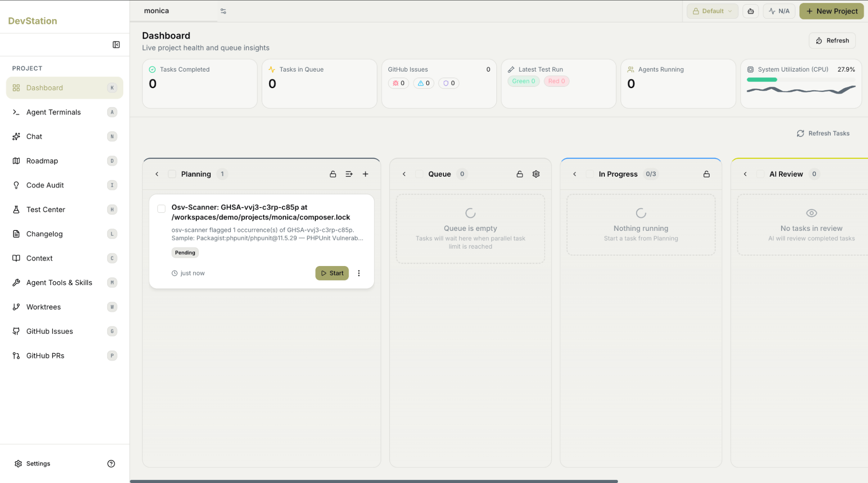
Task: Open GitHub PRs in the sidebar
Action: coord(65,355)
